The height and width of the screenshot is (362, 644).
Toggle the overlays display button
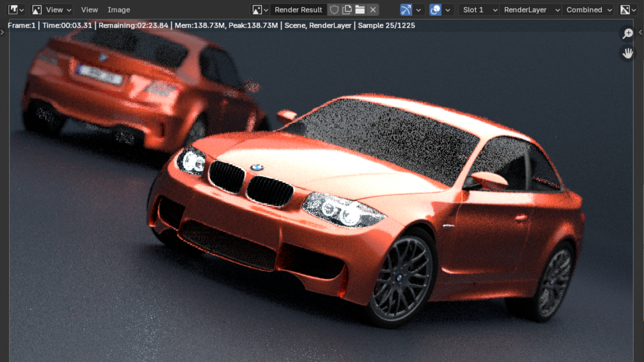(435, 10)
